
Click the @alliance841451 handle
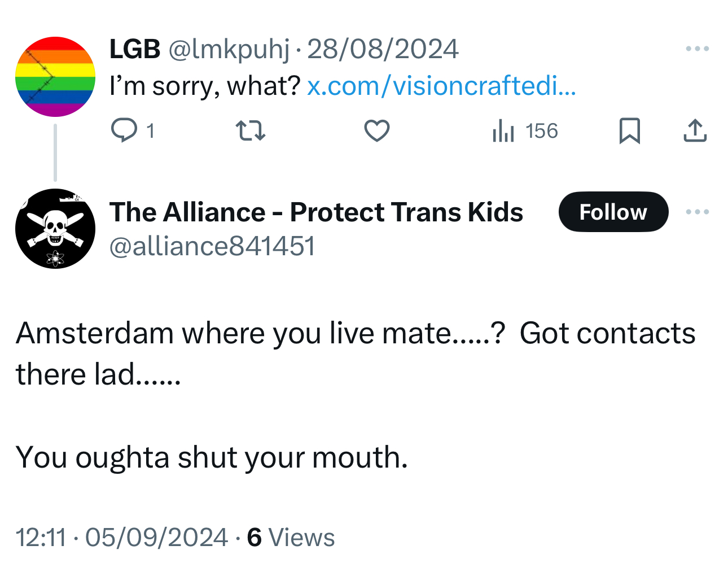[x=212, y=246]
